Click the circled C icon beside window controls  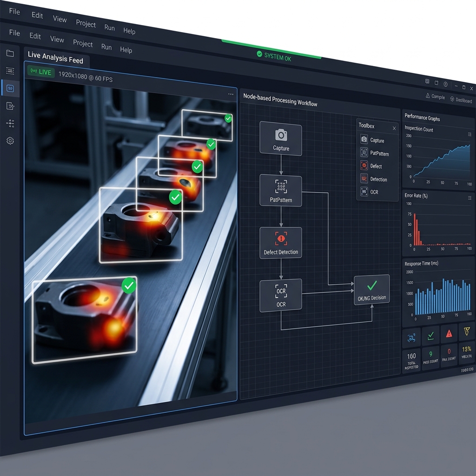click(x=445, y=84)
